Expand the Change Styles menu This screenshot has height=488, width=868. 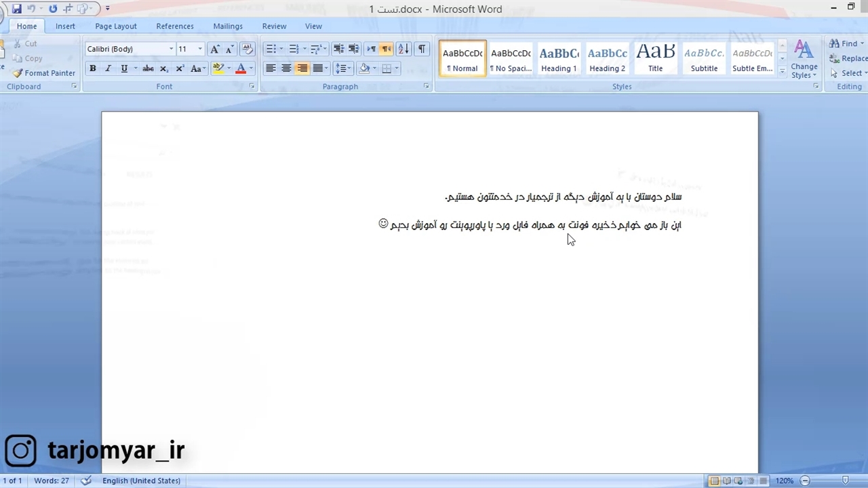[x=804, y=60]
